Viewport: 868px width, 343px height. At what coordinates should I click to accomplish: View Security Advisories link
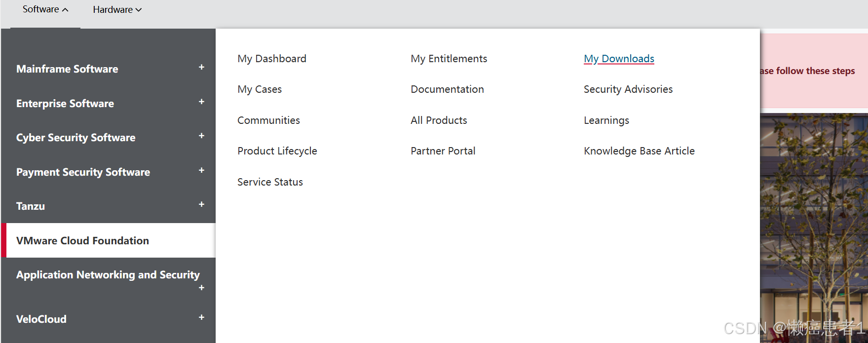click(628, 89)
